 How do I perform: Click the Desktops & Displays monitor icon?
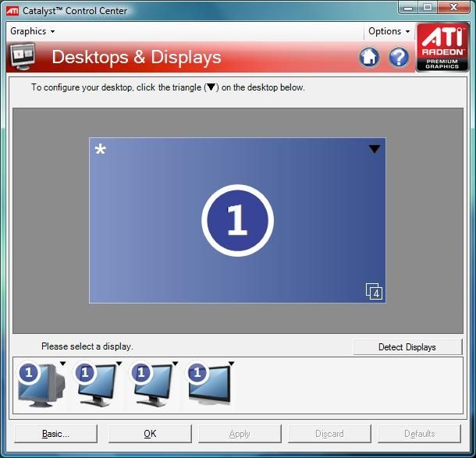pyautogui.click(x=23, y=56)
